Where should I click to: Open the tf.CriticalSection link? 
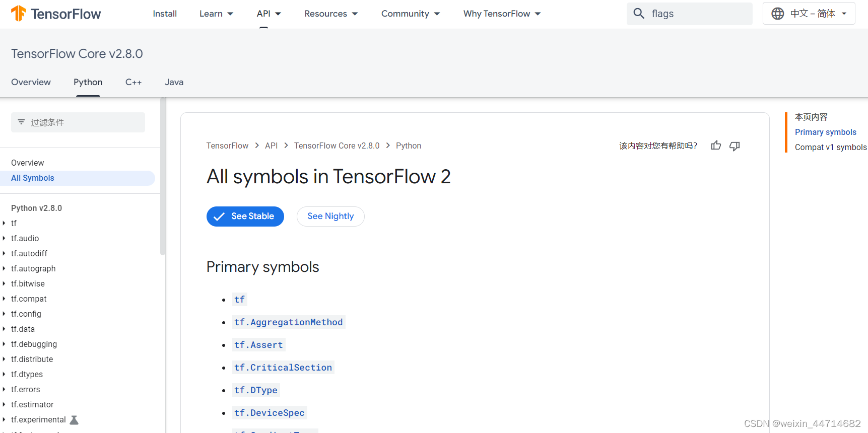coord(283,368)
